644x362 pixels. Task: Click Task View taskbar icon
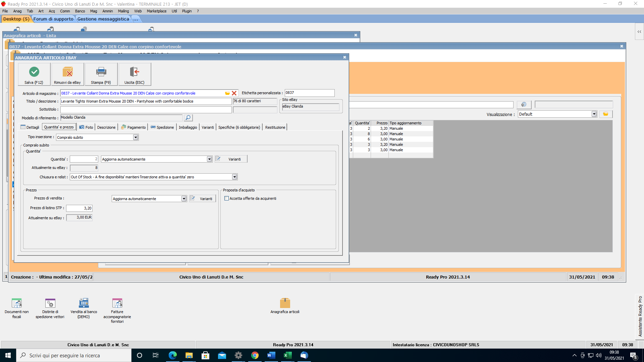tap(155, 355)
